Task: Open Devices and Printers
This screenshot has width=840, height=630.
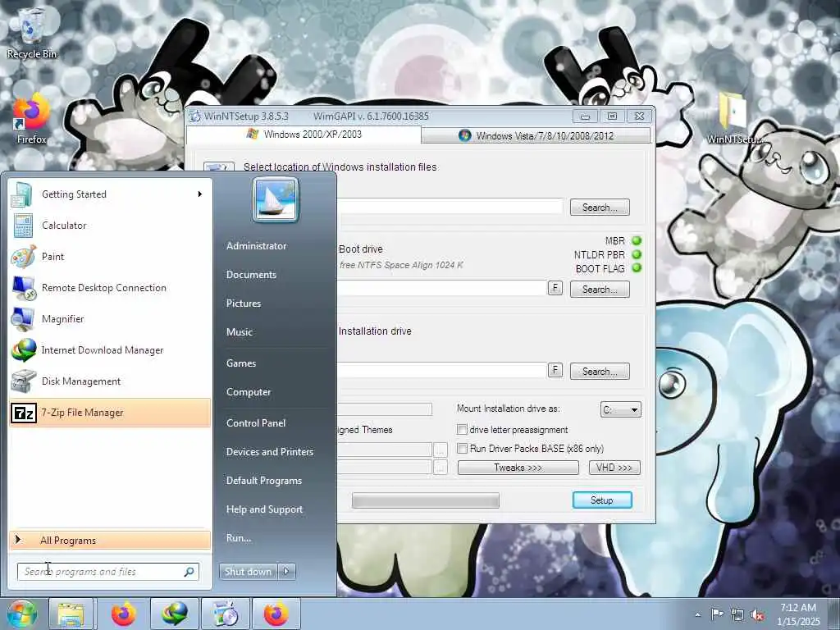Action: [269, 452]
